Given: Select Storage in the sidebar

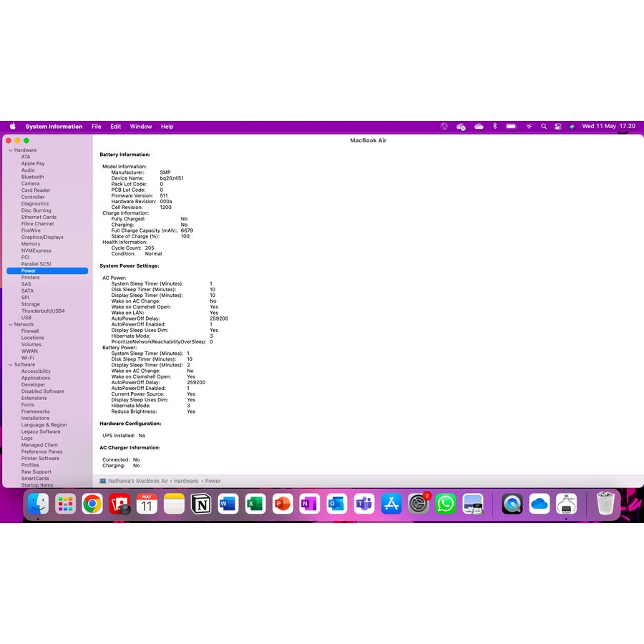Looking at the screenshot, I should pyautogui.click(x=31, y=304).
